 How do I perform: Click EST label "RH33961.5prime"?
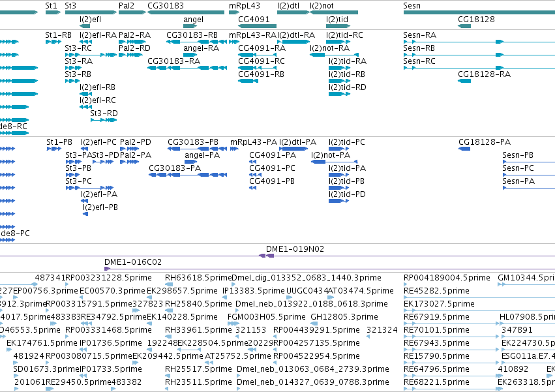pyautogui.click(x=198, y=331)
